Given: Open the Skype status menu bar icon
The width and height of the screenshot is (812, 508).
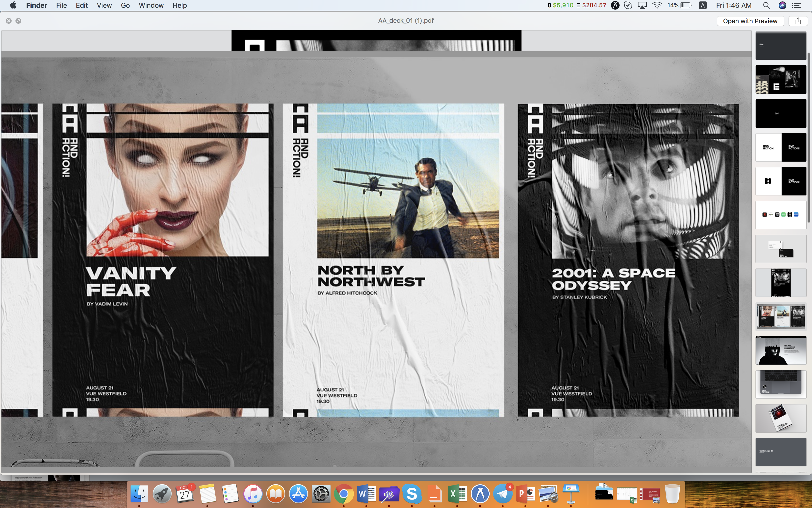Looking at the screenshot, I should click(x=628, y=5).
